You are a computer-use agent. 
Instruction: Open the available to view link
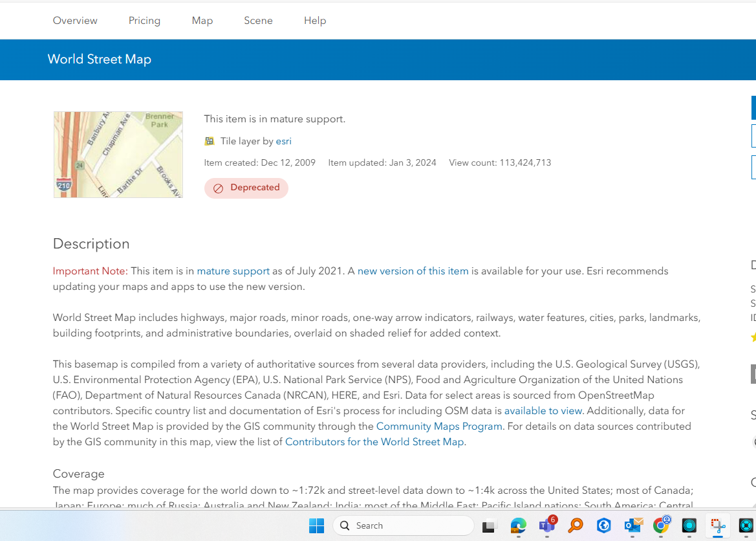pyautogui.click(x=543, y=411)
